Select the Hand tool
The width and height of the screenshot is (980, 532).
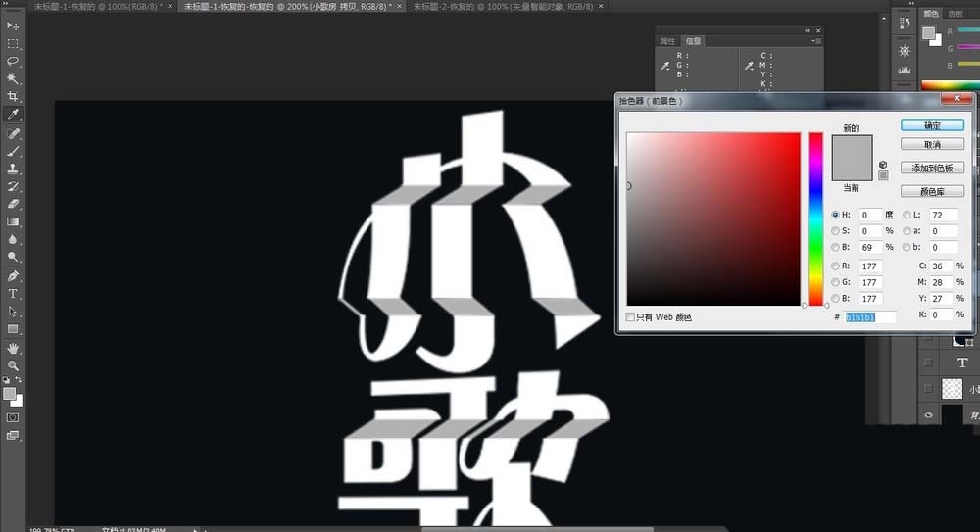13,347
